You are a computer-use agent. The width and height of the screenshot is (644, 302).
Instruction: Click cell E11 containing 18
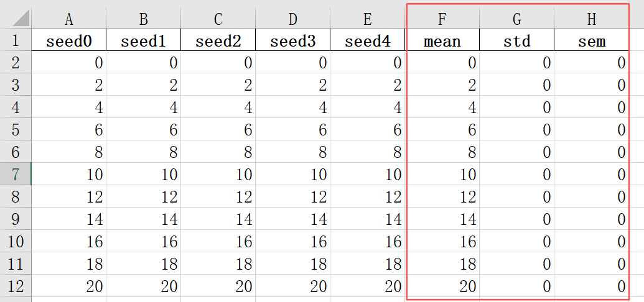click(x=367, y=264)
